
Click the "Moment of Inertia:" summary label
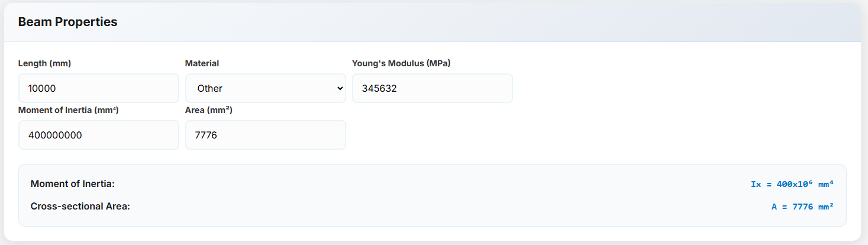click(72, 184)
